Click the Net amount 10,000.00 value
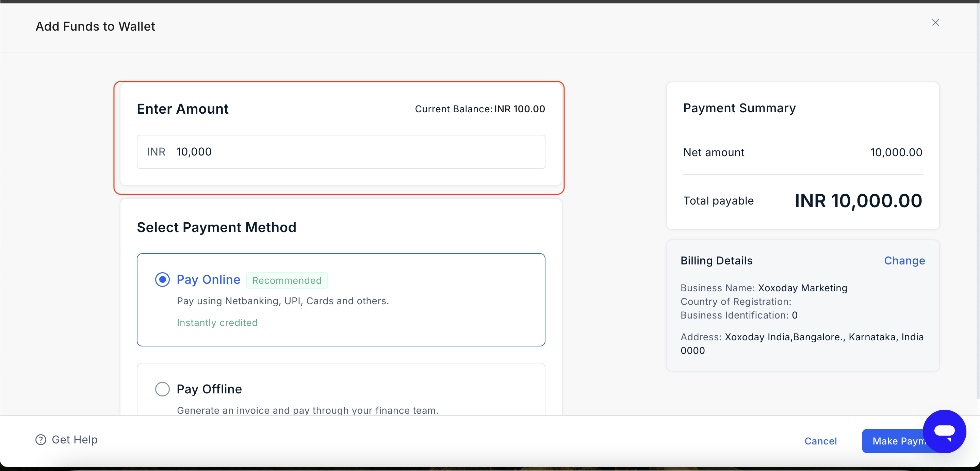This screenshot has width=980, height=471. click(x=896, y=152)
